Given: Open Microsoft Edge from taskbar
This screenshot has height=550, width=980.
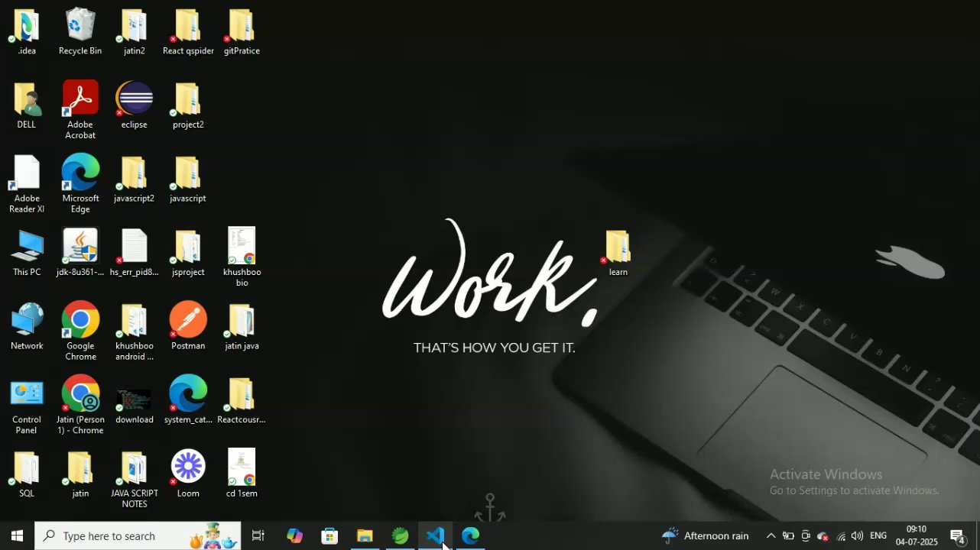Looking at the screenshot, I should [x=470, y=536].
